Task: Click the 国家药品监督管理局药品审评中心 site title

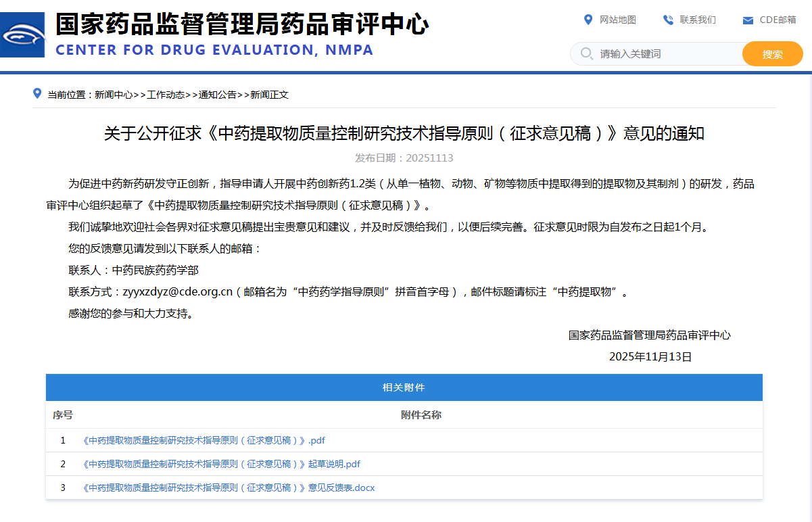Action: coord(242,25)
